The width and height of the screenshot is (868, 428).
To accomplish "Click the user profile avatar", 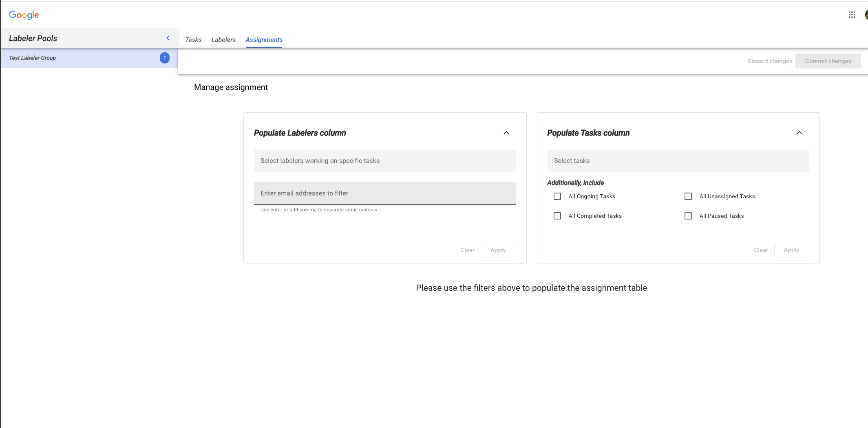I will (x=866, y=15).
